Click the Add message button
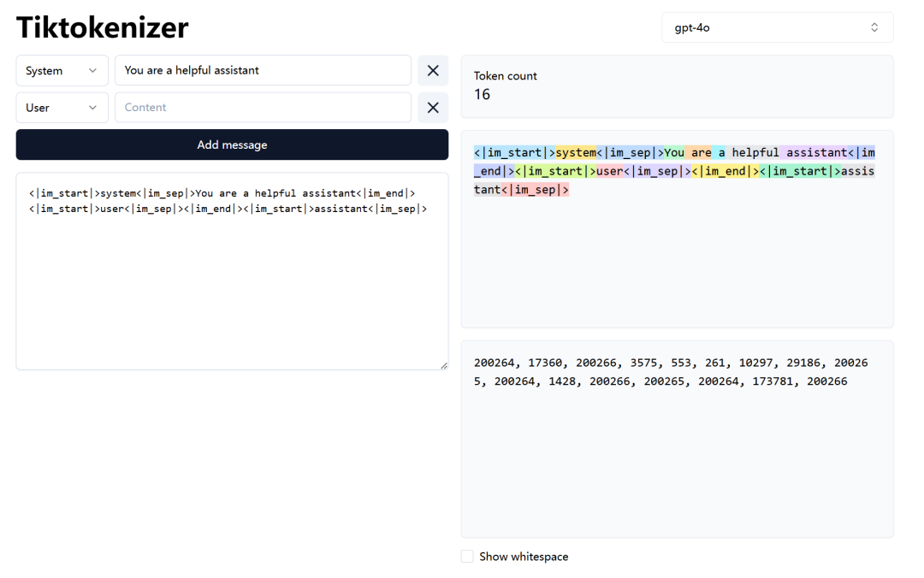Screen dimensions: 924x578 point(232,145)
